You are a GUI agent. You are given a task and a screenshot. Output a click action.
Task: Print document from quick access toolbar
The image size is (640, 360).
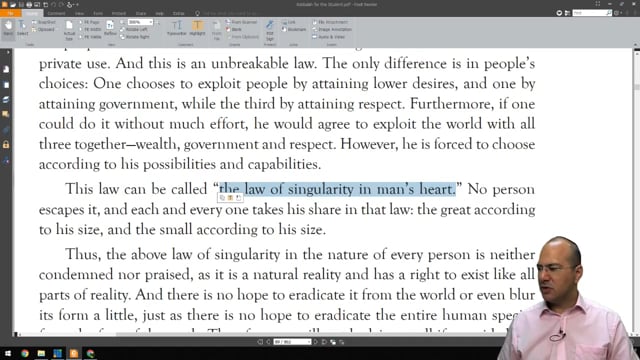click(29, 4)
